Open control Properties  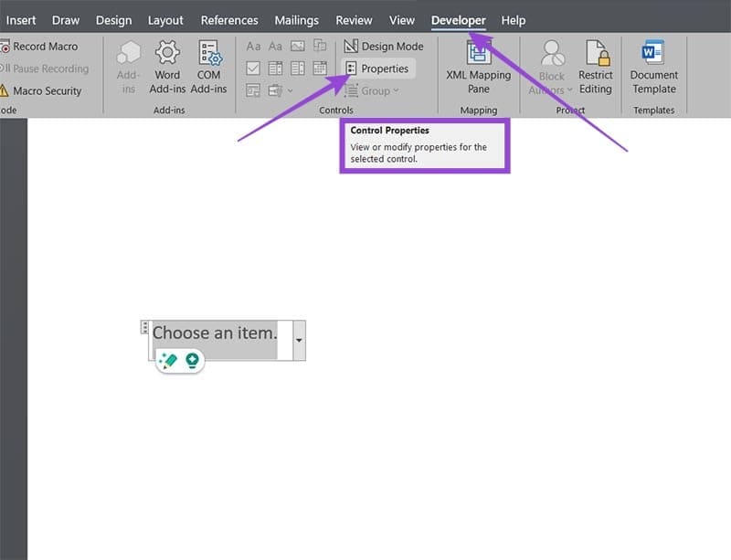pos(377,69)
